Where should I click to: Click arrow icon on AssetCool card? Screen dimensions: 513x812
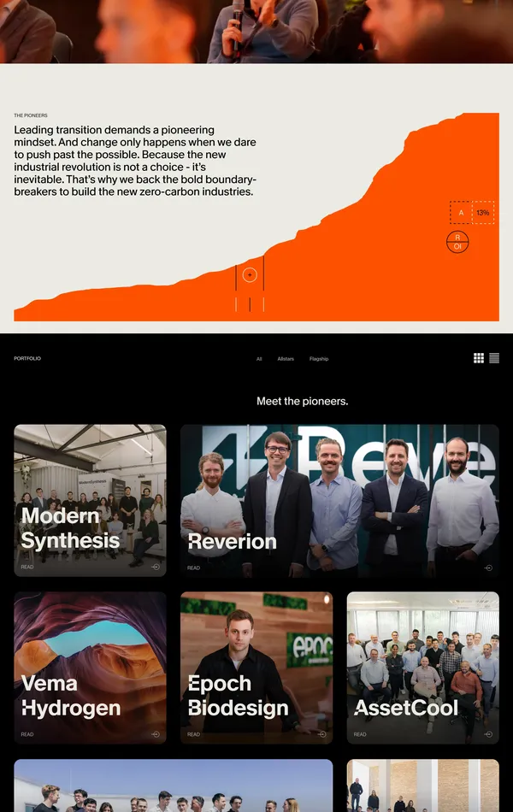pyautogui.click(x=488, y=734)
